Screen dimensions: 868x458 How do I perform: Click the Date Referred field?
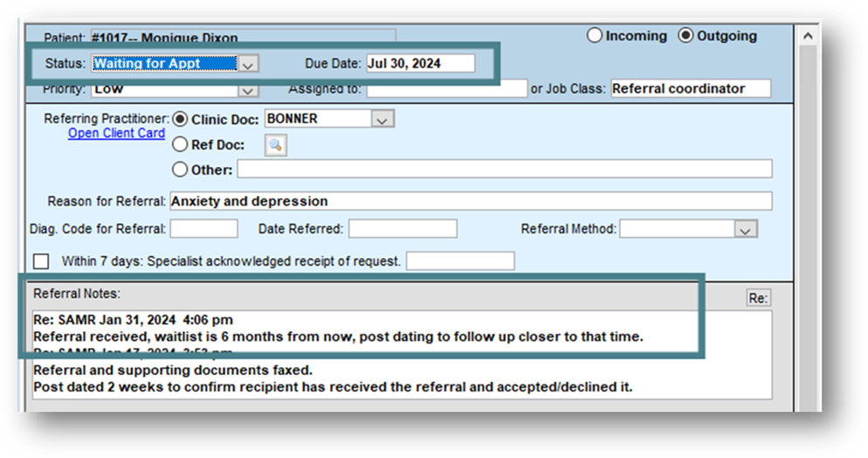pos(403,229)
